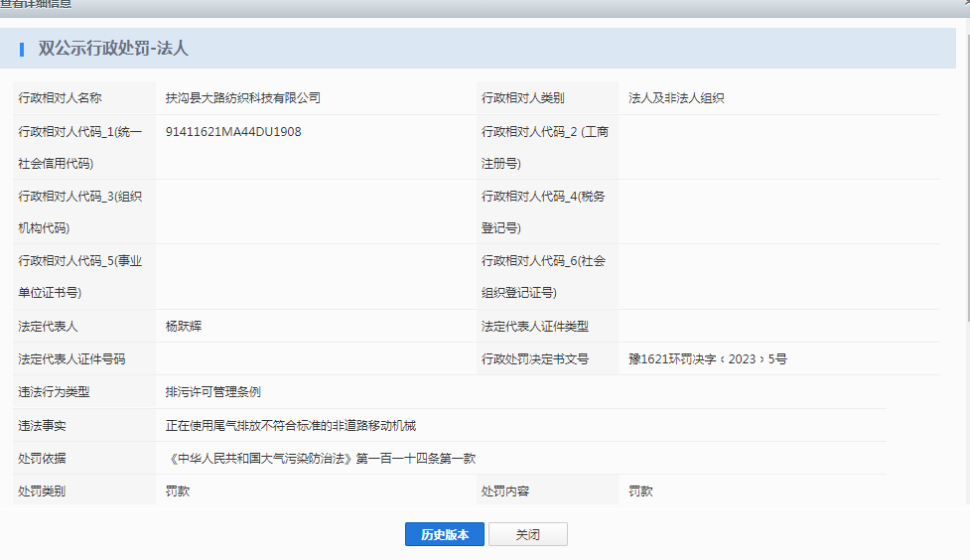Click the 罚款 value next to 处罚类别
This screenshot has height=560, width=970.
[179, 490]
